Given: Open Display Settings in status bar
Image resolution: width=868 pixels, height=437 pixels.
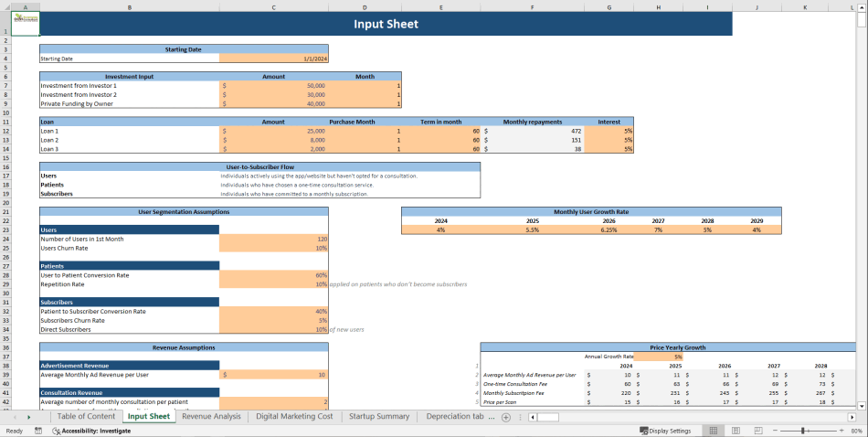Looking at the screenshot, I should point(665,431).
